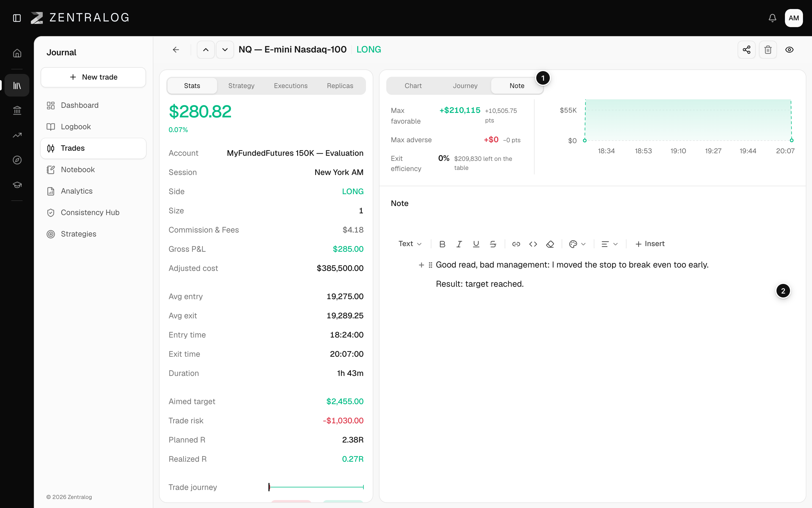Switch to the Executions tab
This screenshot has width=812, height=508.
(x=291, y=86)
